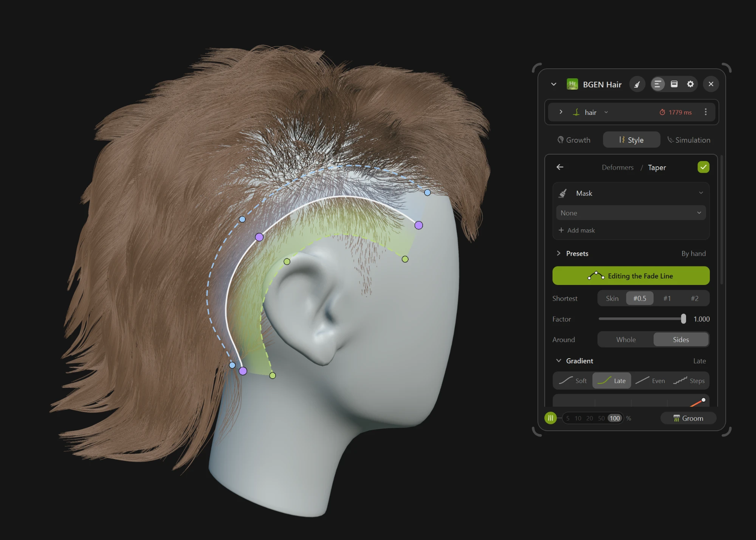This screenshot has height=540, width=756.
Task: Click the 1779 ms timer indicator
Action: [676, 112]
